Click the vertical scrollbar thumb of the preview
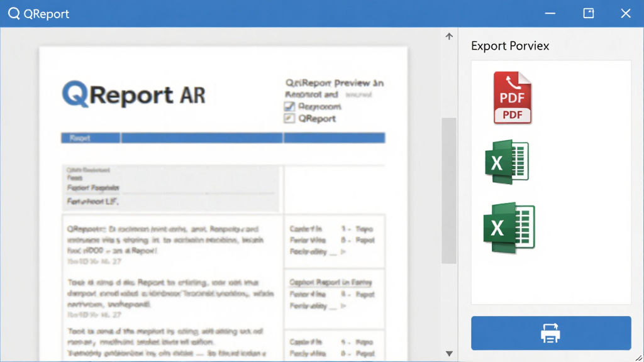This screenshot has height=362, width=644. click(449, 190)
